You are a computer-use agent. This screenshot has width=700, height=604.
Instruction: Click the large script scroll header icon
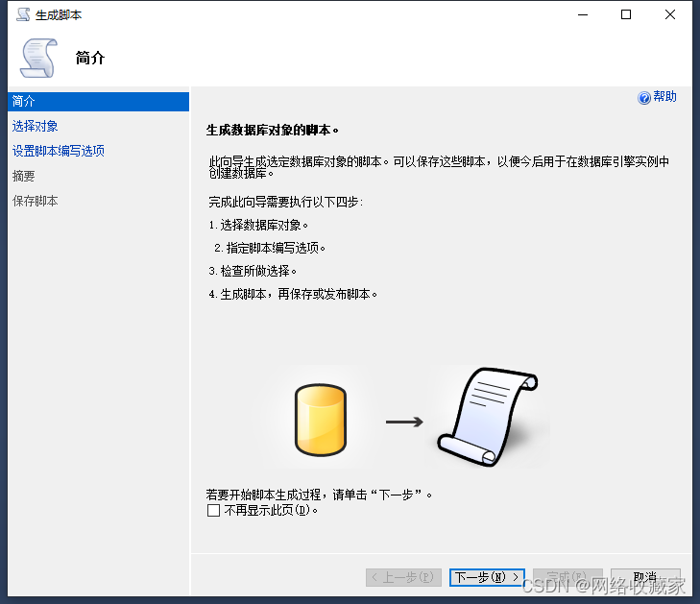pyautogui.click(x=38, y=58)
